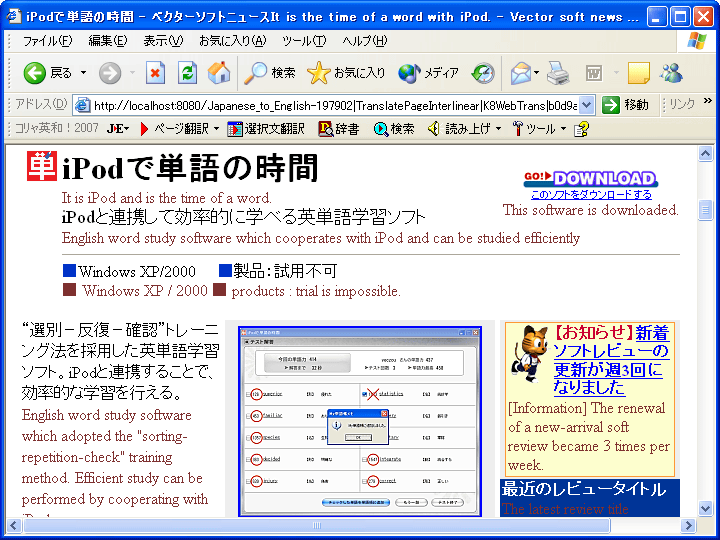This screenshot has height=540, width=720.
Task: Go to the Home page icon
Action: pyautogui.click(x=219, y=73)
